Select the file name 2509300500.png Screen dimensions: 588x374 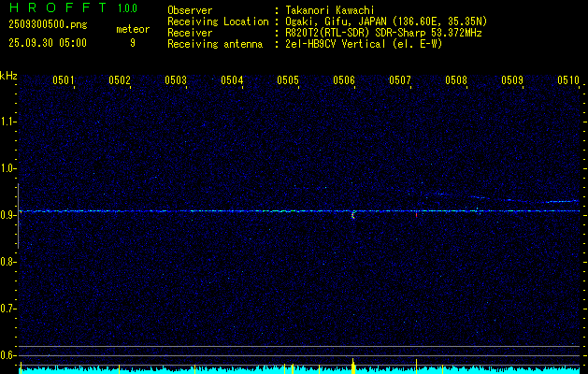pyautogui.click(x=48, y=25)
